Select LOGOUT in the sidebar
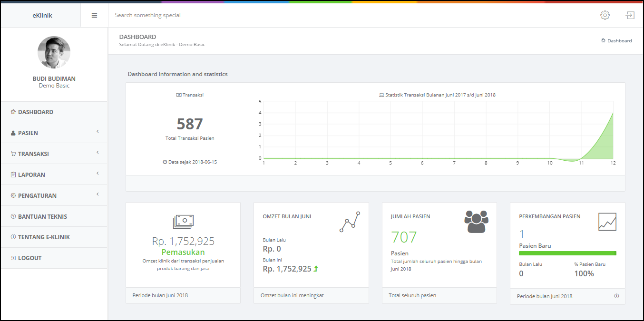Image resolution: width=644 pixels, height=321 pixels. [54, 258]
